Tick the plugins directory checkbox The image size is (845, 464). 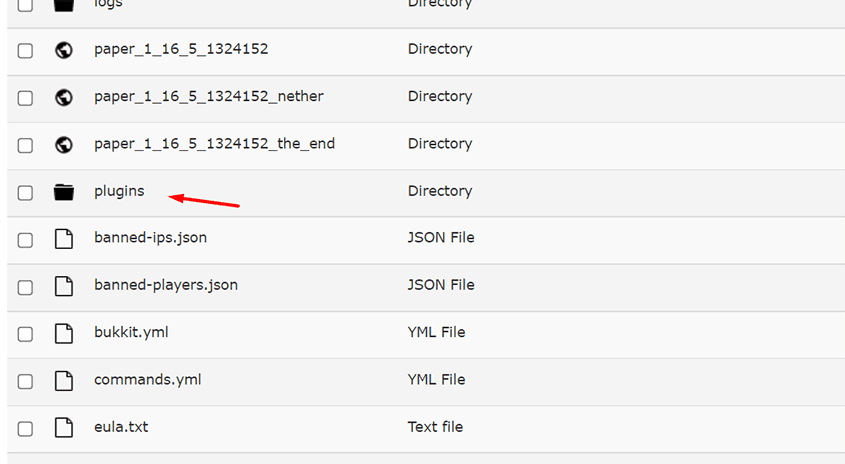(25, 193)
